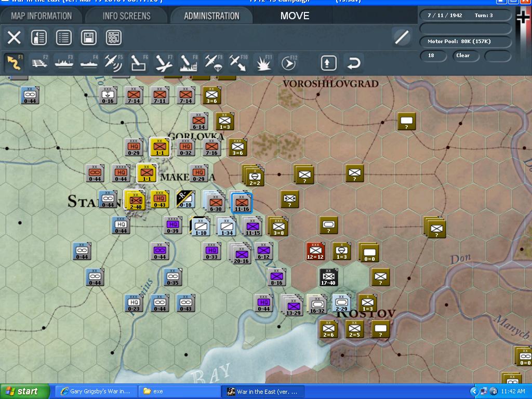The height and width of the screenshot is (399, 532).
Task: Select the F3 naval transport mode icon
Action: [x=64, y=63]
